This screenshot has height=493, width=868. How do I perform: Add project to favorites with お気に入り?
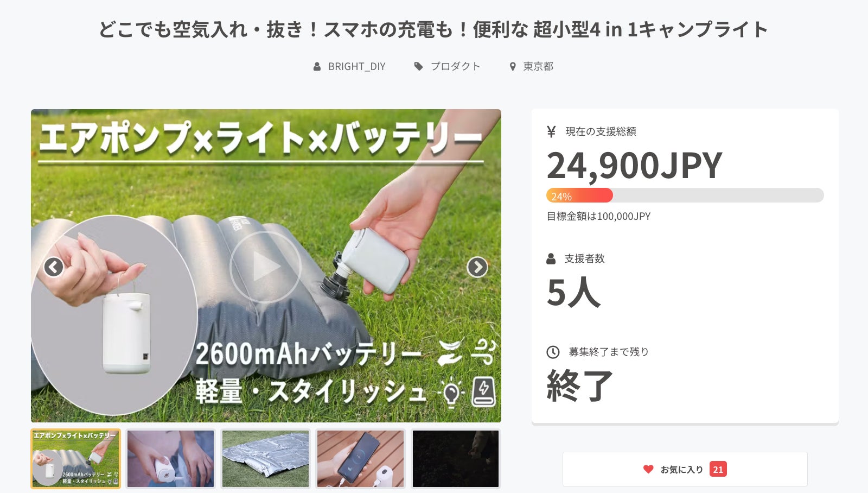tap(685, 469)
